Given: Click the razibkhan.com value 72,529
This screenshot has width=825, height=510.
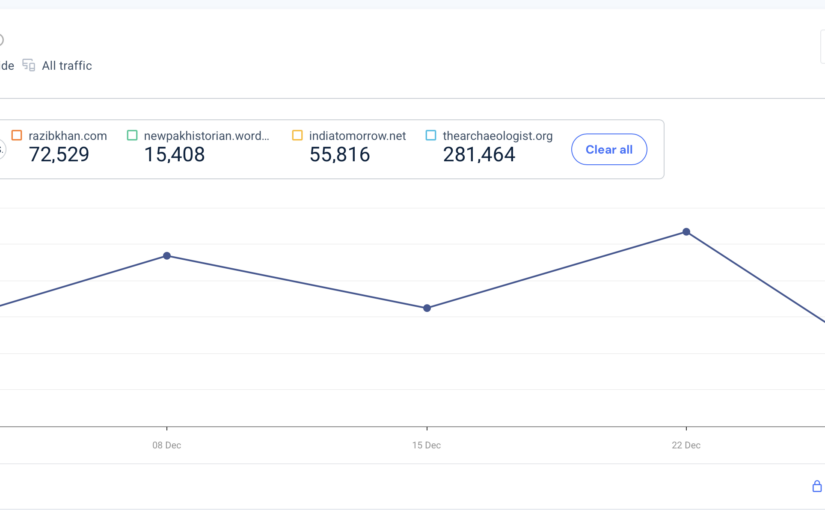Looking at the screenshot, I should 59,155.
